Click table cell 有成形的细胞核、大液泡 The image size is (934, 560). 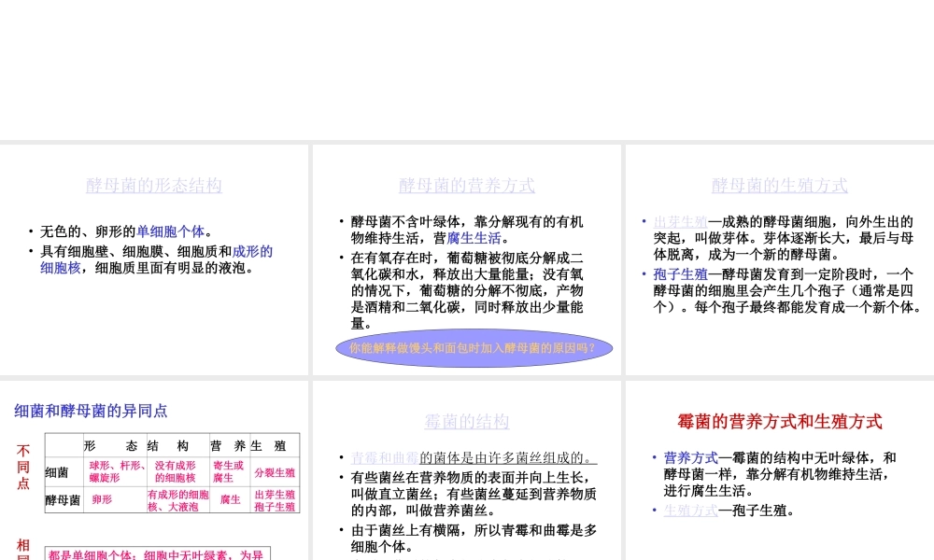tap(178, 500)
